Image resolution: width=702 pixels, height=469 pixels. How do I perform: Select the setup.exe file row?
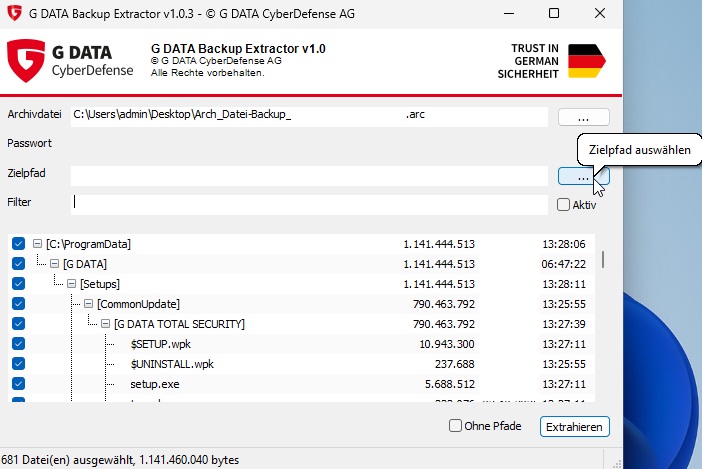click(301, 384)
